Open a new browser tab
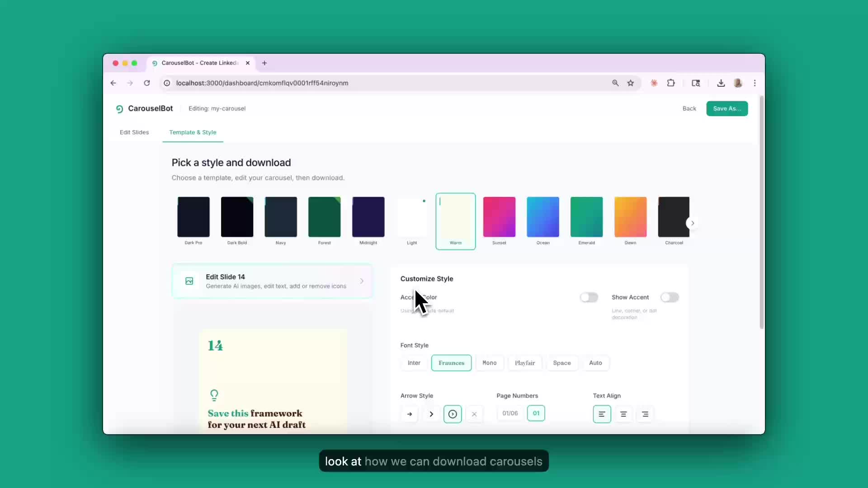The width and height of the screenshot is (868, 488). coord(264,63)
